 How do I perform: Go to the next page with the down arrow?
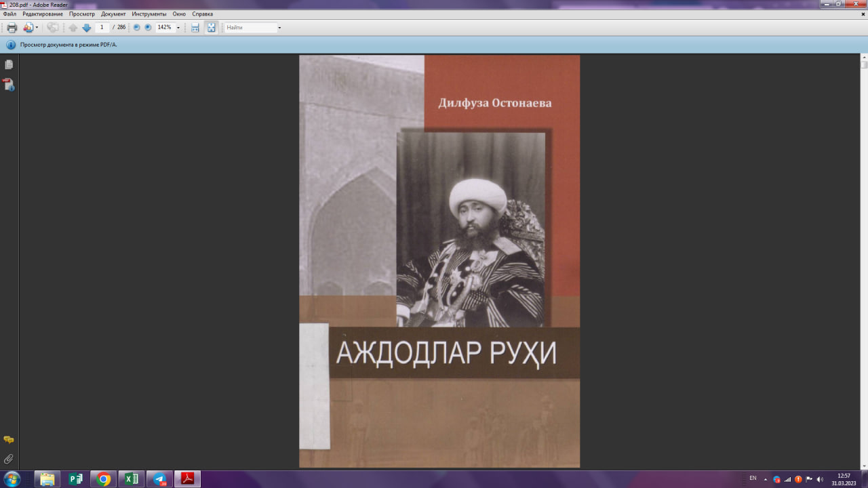(86, 27)
